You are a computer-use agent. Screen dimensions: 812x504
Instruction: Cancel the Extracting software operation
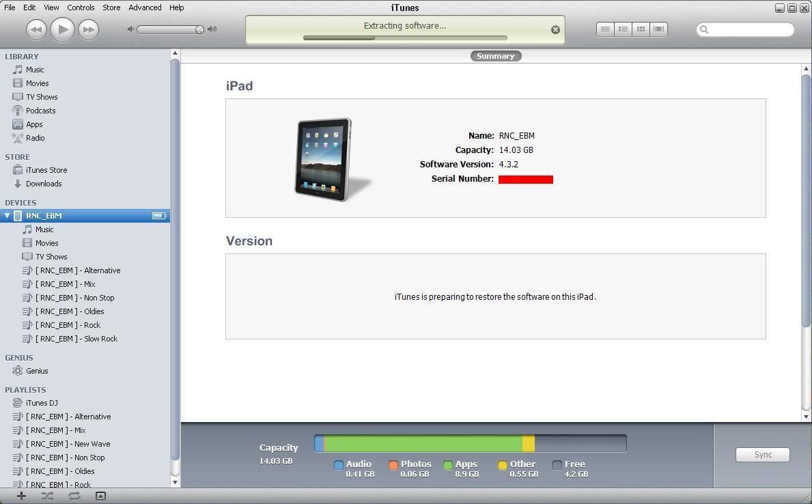(555, 30)
